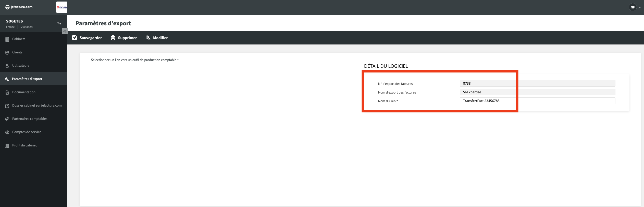Click the Utilisateurs person icon
Image resolution: width=644 pixels, height=207 pixels.
click(x=7, y=66)
